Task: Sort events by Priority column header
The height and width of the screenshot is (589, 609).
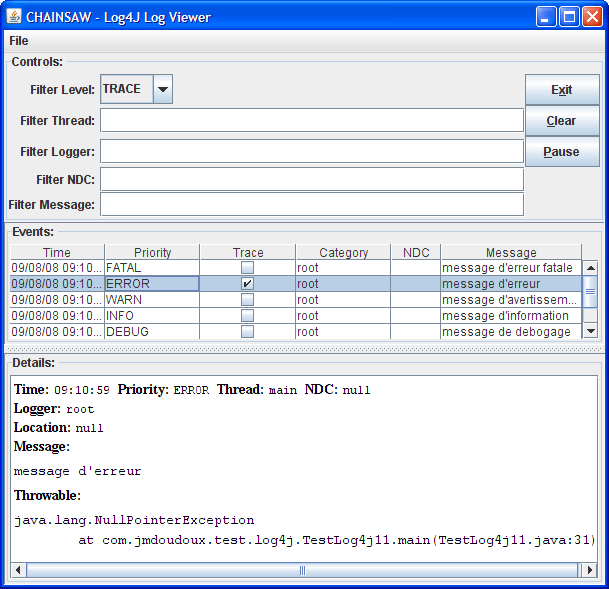Action: pyautogui.click(x=152, y=253)
